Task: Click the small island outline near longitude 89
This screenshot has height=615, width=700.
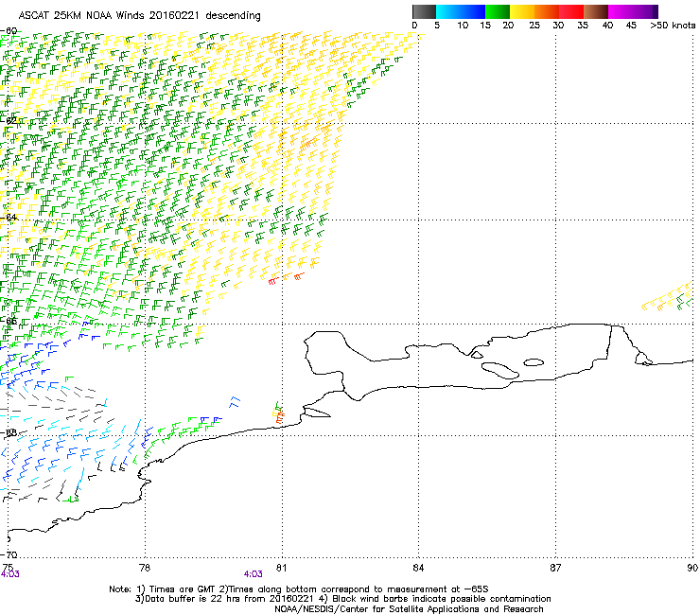Action: [643, 359]
